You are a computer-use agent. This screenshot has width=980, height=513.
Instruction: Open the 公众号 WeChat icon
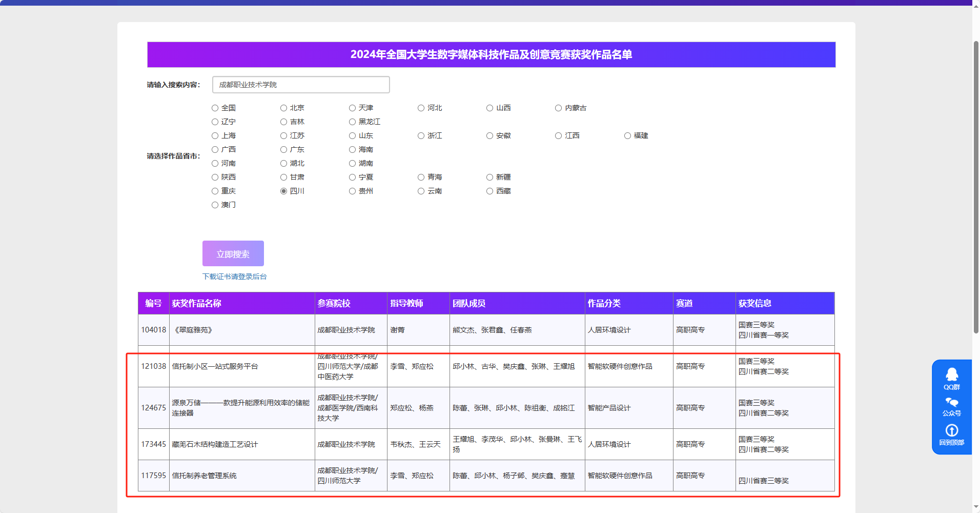[x=952, y=406]
